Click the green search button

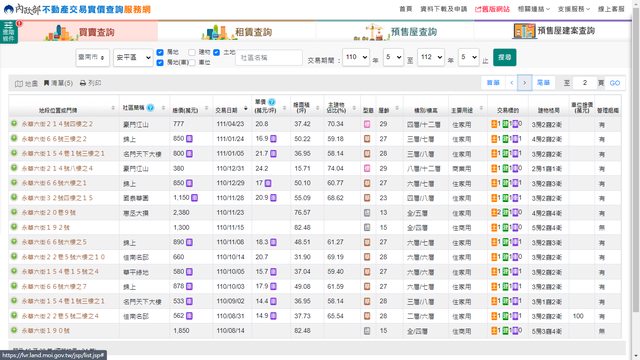coord(504,57)
